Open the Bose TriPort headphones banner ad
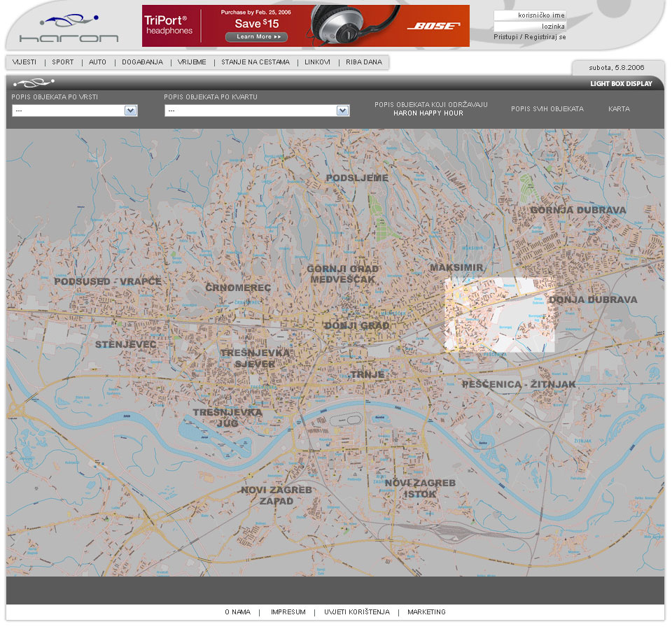 click(305, 26)
